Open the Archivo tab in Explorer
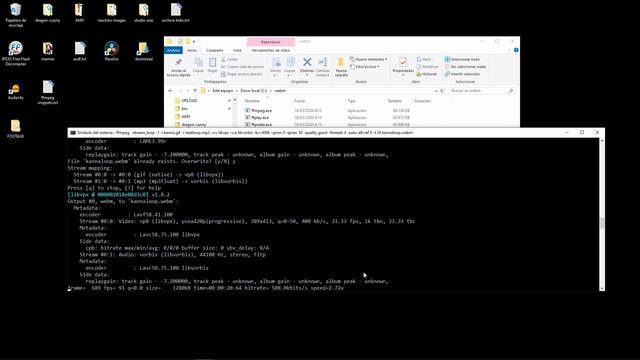 pos(173,50)
